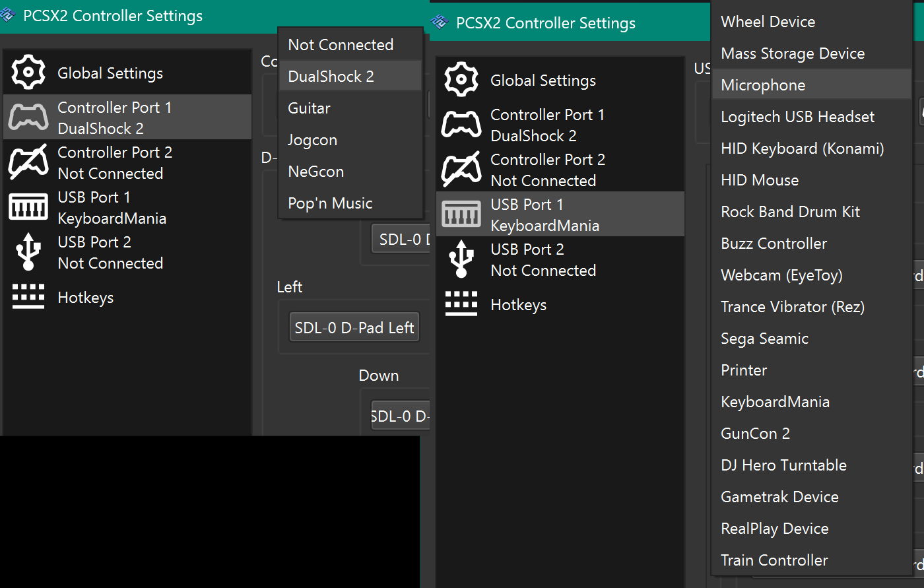Click the USB Port 2 icon in right window
This screenshot has width=924, height=588.
point(461,259)
